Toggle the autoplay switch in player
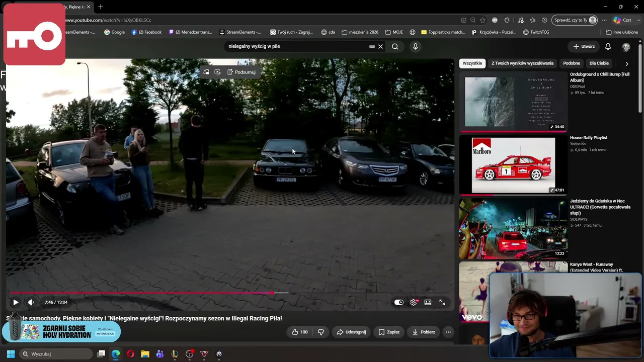Image resolution: width=644 pixels, height=362 pixels. [x=399, y=302]
